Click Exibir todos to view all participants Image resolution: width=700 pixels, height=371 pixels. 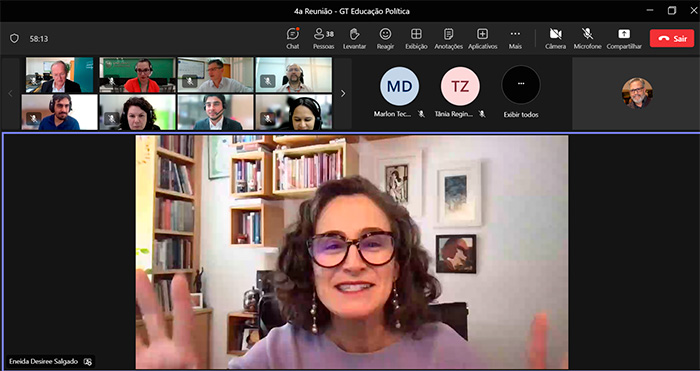pyautogui.click(x=521, y=93)
